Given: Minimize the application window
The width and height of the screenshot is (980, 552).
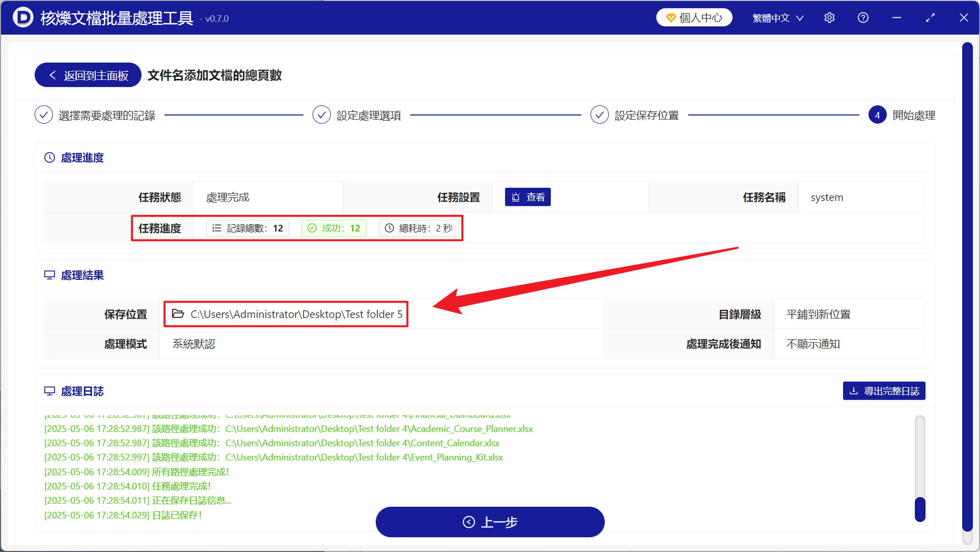Looking at the screenshot, I should pos(897,18).
